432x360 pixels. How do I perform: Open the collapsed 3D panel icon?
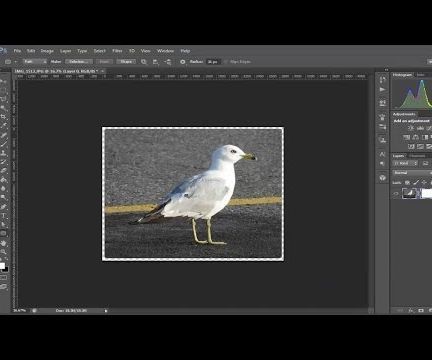coord(382,178)
